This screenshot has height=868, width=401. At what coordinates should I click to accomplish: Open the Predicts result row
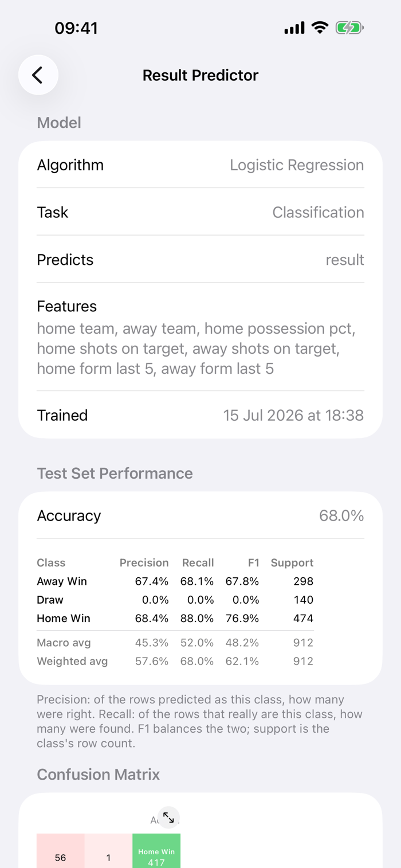pyautogui.click(x=200, y=260)
